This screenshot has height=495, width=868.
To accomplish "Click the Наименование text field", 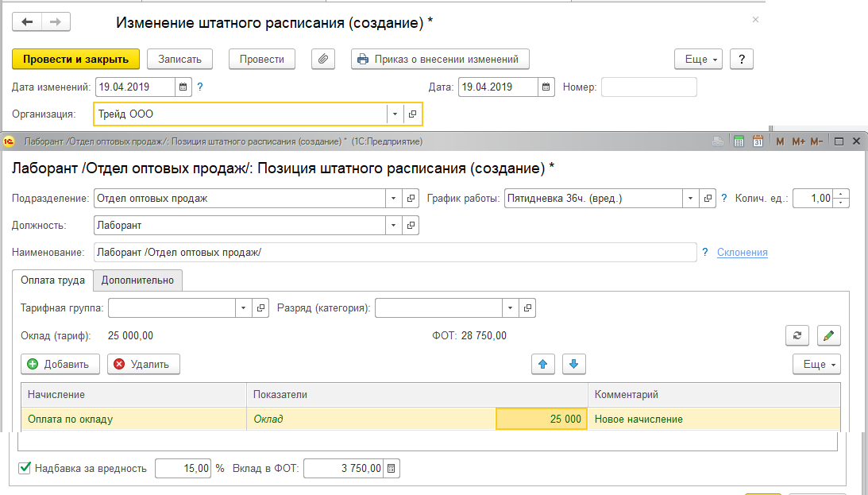I will pyautogui.click(x=395, y=252).
